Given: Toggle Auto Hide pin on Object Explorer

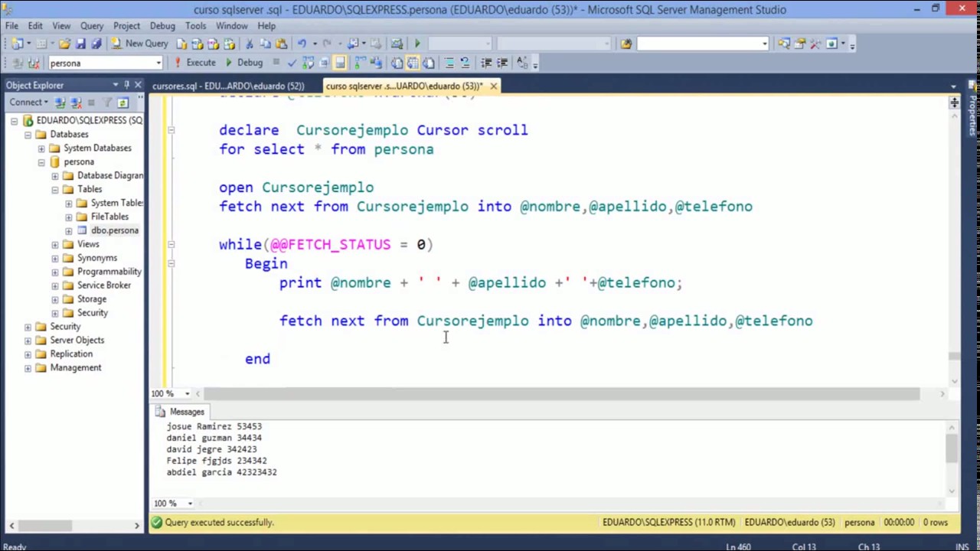Looking at the screenshot, I should click(x=127, y=85).
